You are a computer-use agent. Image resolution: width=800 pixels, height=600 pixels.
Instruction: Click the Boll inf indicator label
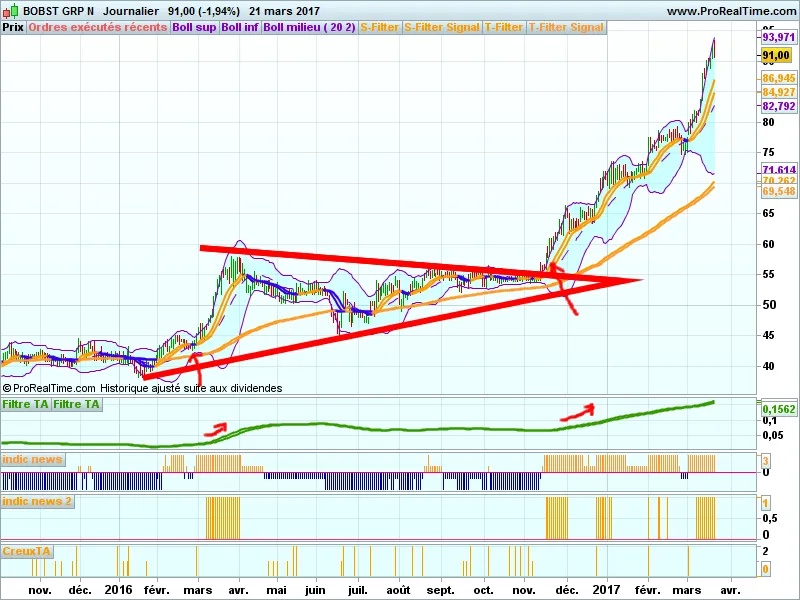[x=240, y=27]
